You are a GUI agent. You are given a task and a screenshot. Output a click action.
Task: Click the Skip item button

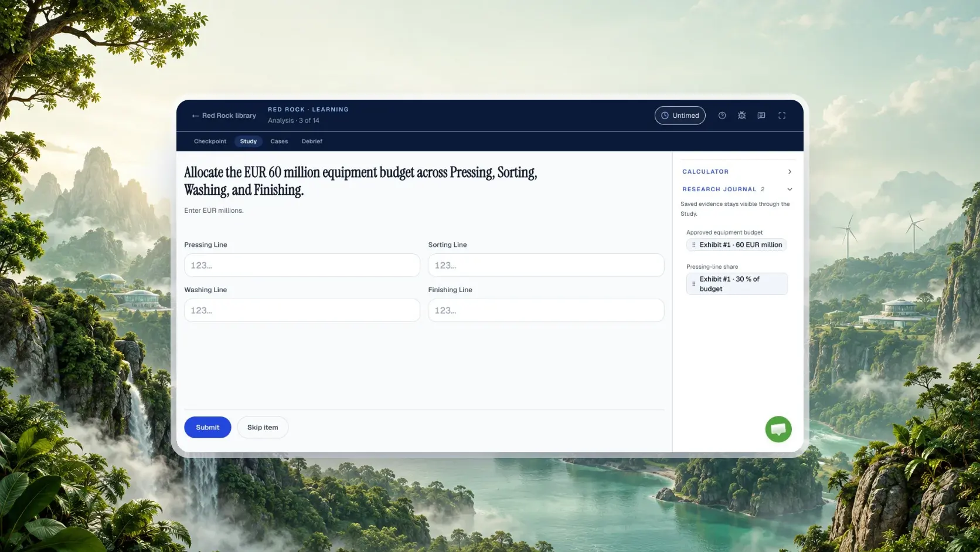263,427
